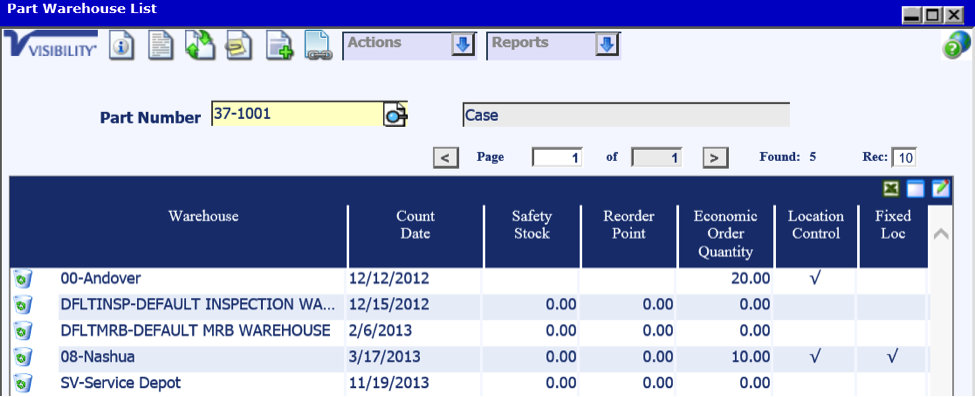Click the Found: 5 record count
The image size is (975, 397).
[x=787, y=157]
